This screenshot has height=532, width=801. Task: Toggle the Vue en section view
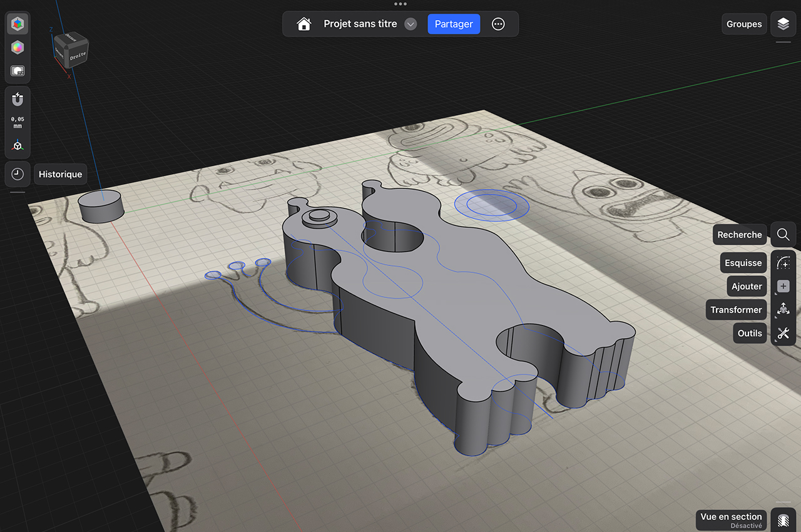click(x=782, y=520)
